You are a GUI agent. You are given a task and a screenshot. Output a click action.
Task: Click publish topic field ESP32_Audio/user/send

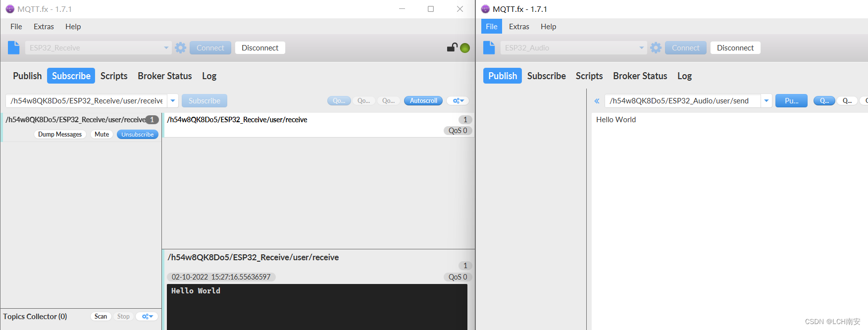683,101
